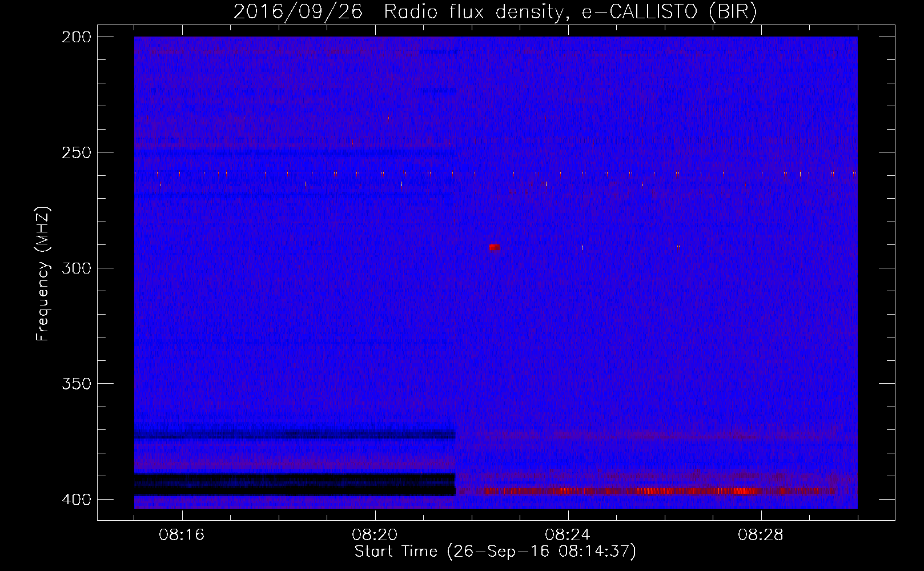Click the 350 frequency tick label
The width and height of the screenshot is (924, 571).
point(77,384)
